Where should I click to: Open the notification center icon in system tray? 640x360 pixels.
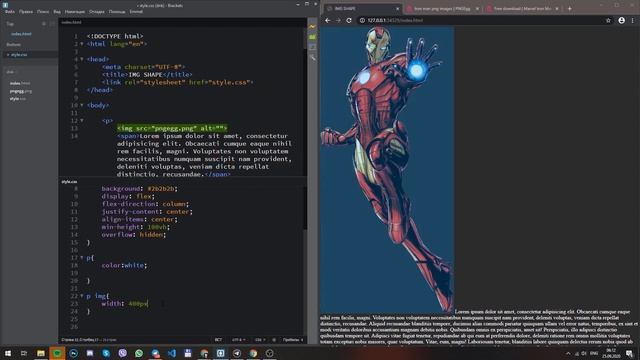tap(629, 353)
